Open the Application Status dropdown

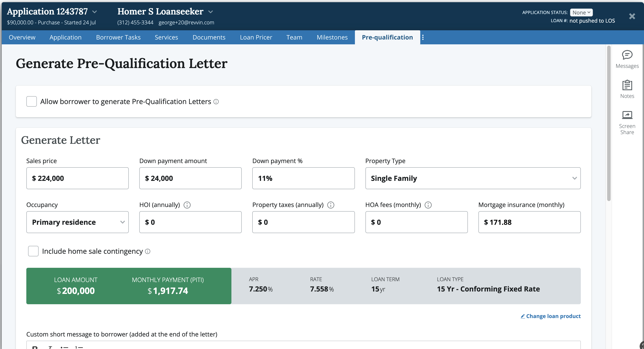click(581, 12)
